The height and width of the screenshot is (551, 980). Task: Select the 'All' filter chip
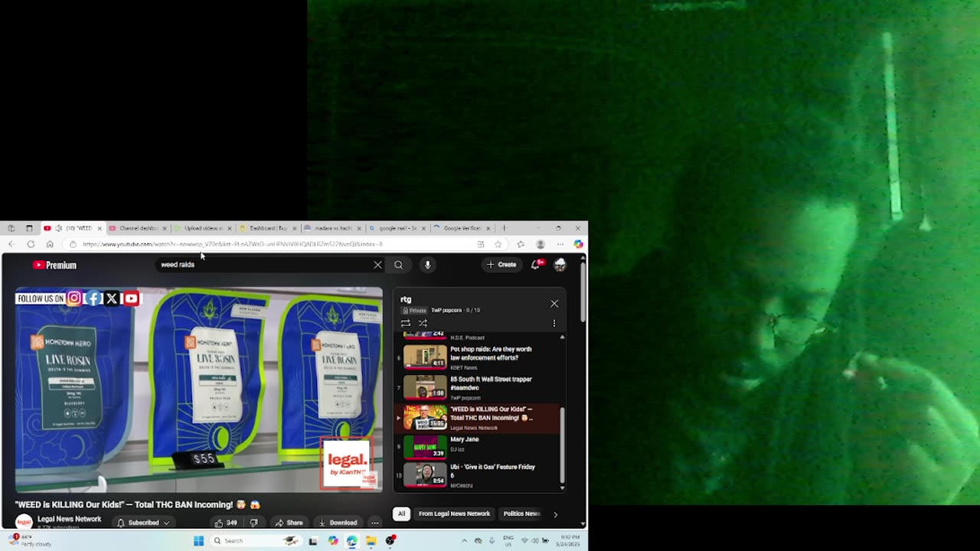click(401, 514)
